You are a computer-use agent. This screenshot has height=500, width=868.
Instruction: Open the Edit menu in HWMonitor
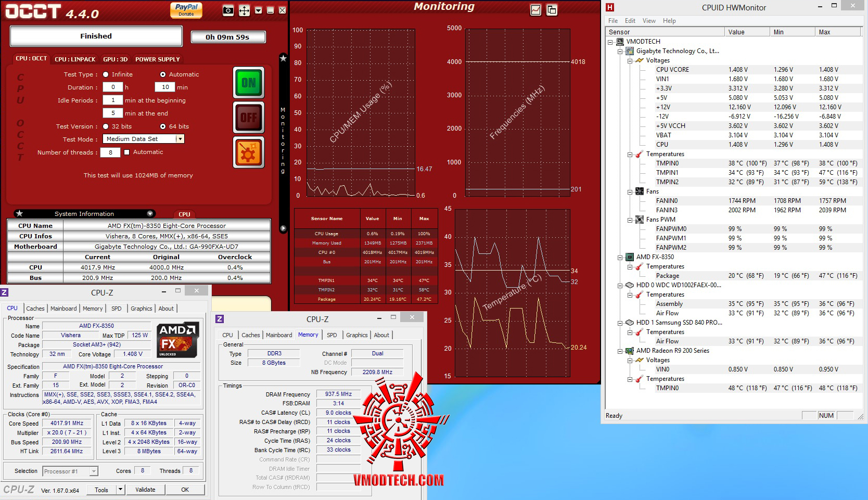pos(630,21)
